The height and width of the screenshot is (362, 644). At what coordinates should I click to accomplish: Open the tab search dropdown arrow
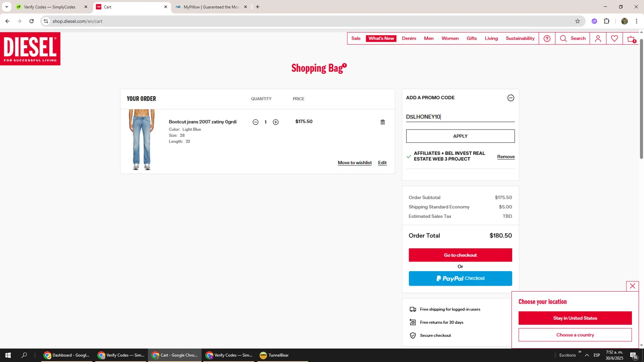click(x=6, y=7)
